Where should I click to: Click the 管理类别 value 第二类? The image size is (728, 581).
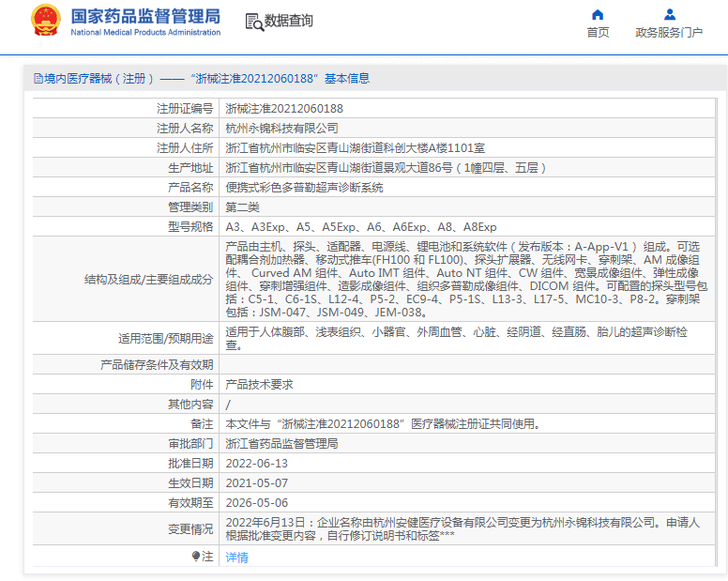[243, 207]
